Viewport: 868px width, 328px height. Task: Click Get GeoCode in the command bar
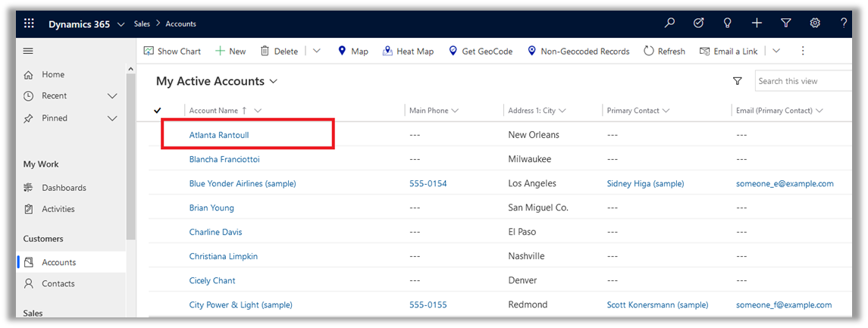pos(480,51)
